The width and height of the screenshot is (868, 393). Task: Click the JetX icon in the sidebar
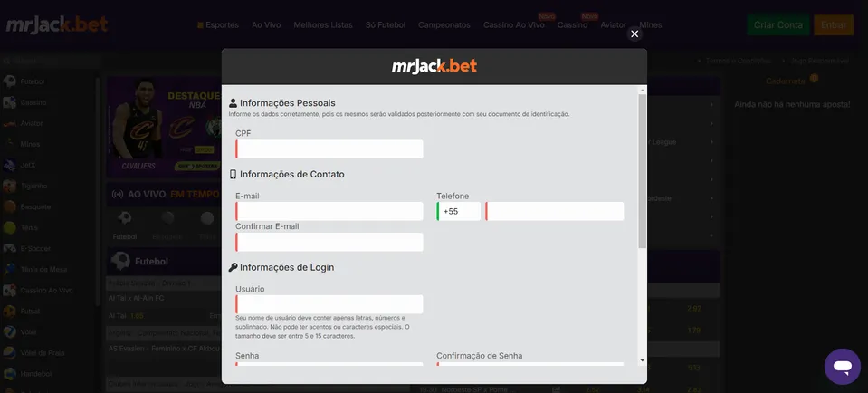coord(9,165)
